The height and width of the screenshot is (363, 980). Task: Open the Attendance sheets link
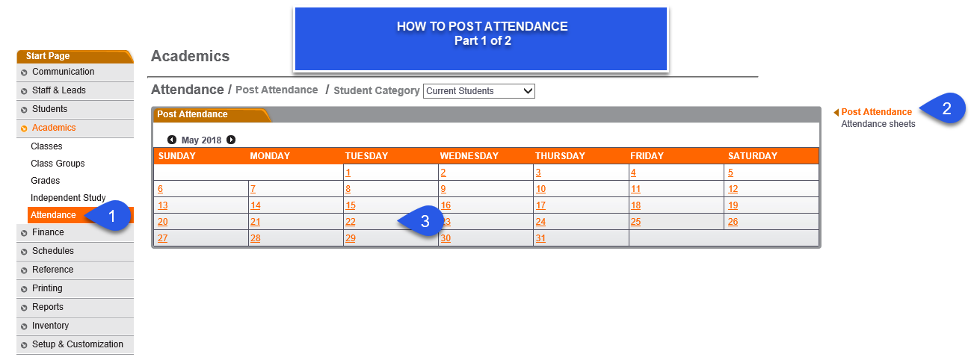coord(878,124)
